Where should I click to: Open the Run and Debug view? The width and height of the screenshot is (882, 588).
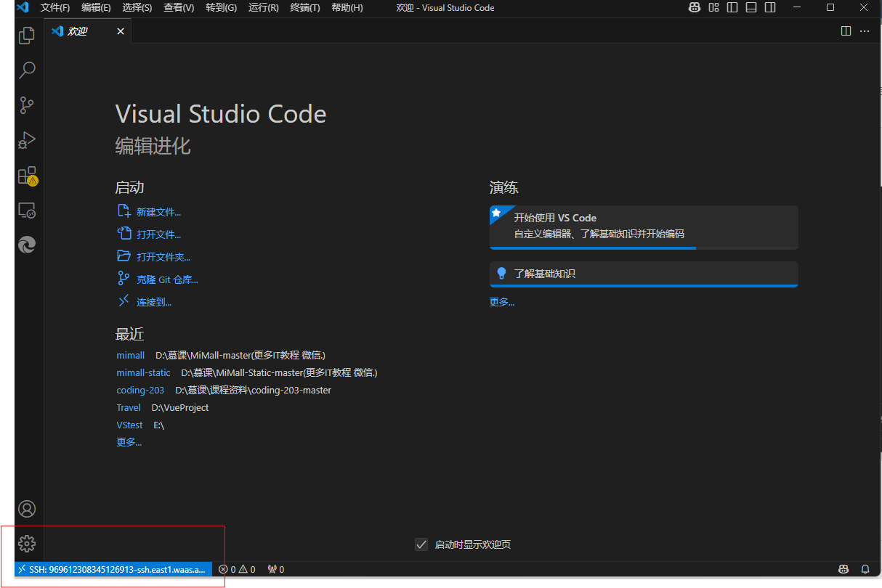(27, 140)
